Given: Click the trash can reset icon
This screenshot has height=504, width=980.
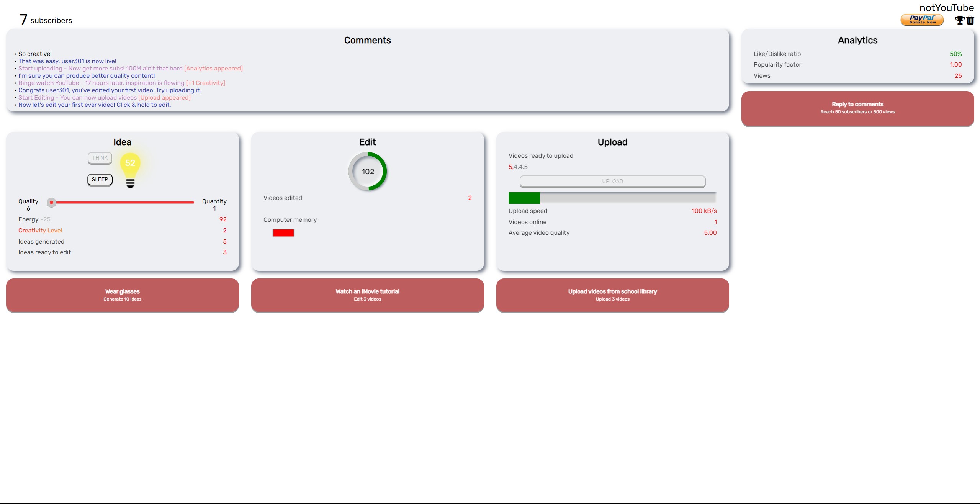Looking at the screenshot, I should coord(970,20).
